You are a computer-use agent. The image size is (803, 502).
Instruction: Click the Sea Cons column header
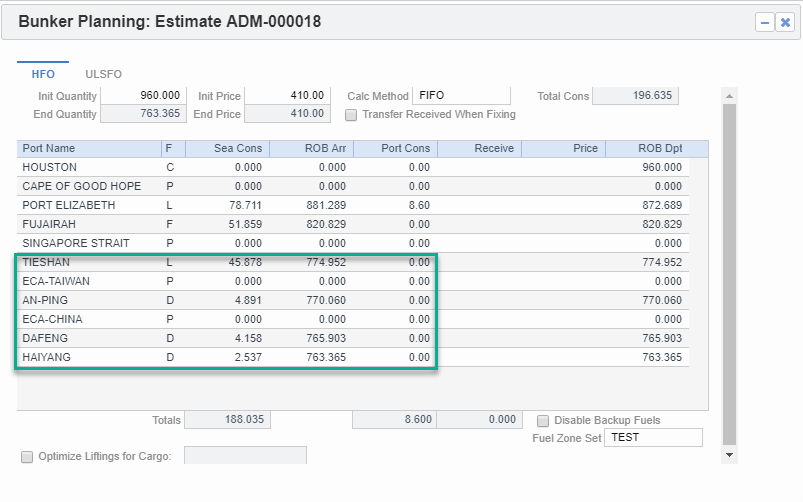[226, 148]
